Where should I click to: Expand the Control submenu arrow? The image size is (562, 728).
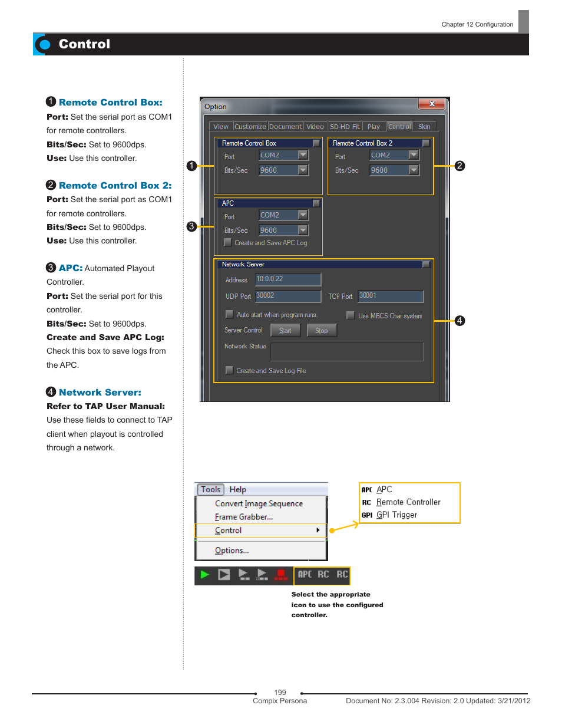(318, 531)
